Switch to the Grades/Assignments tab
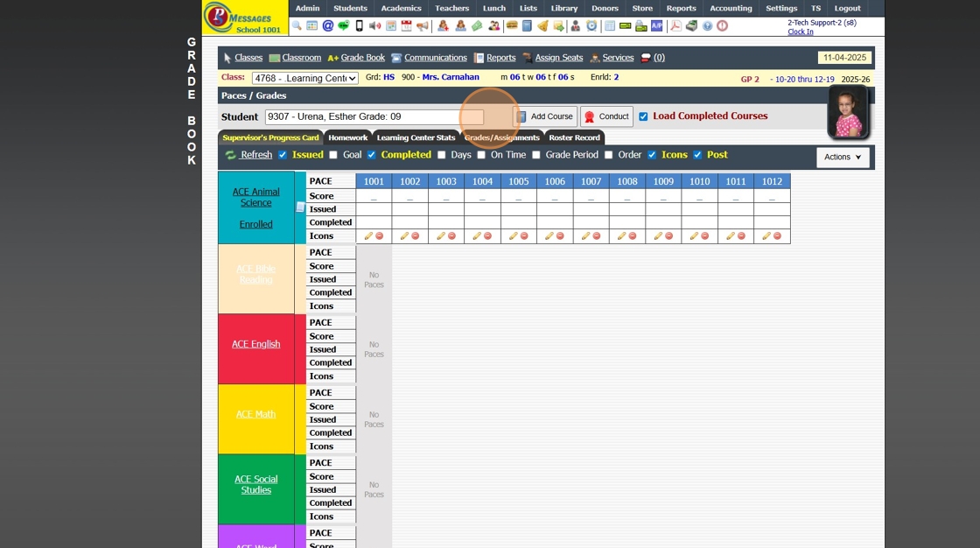Viewport: 980px width, 548px height. pos(502,137)
